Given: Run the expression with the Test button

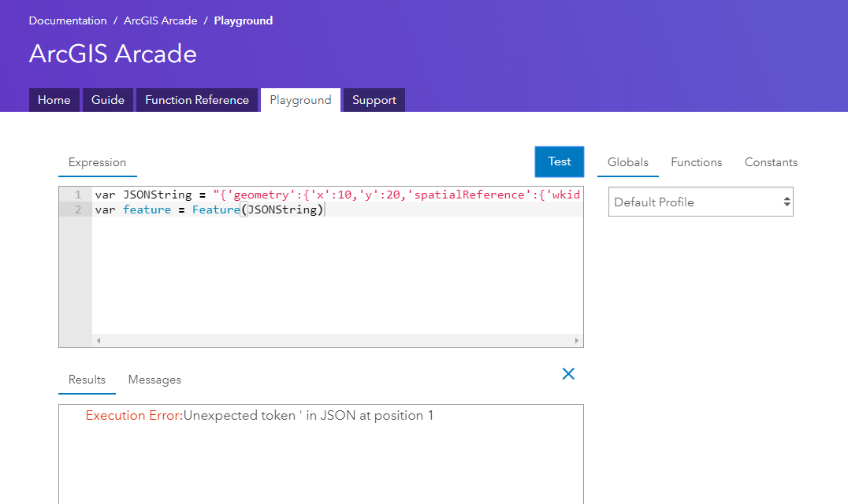Looking at the screenshot, I should 560,161.
